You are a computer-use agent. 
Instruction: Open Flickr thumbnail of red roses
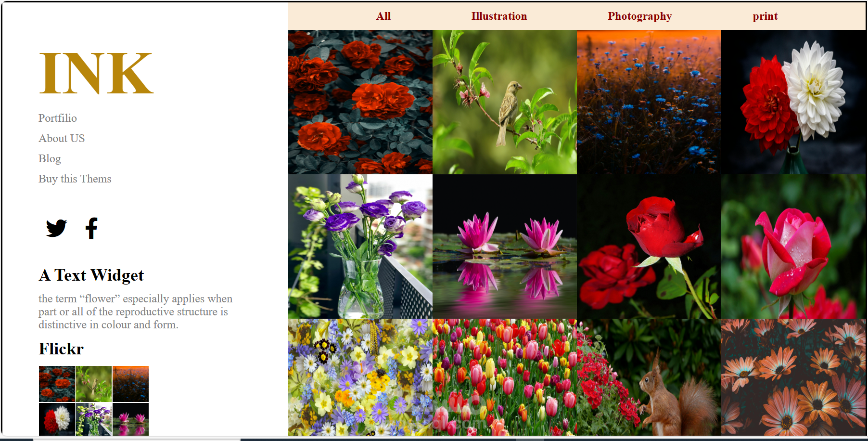point(57,384)
